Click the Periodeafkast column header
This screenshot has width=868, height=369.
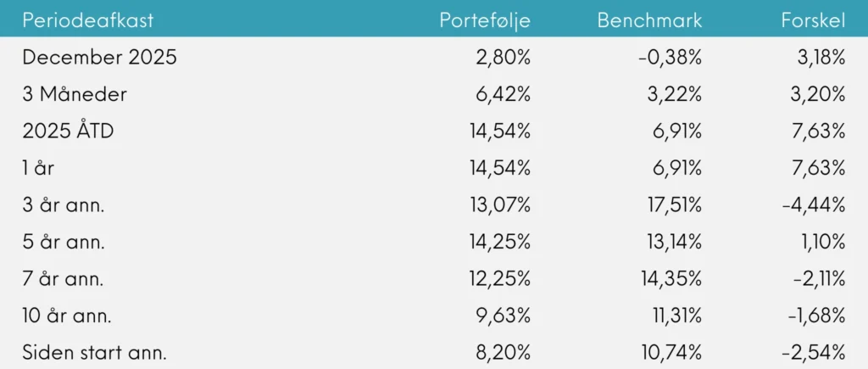point(88,20)
